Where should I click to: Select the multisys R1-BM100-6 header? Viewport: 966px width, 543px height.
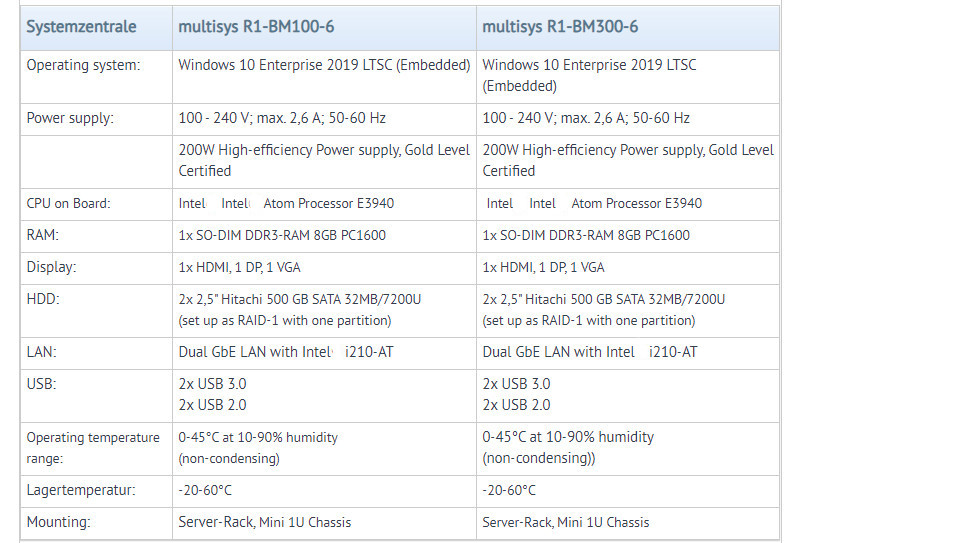tap(256, 27)
